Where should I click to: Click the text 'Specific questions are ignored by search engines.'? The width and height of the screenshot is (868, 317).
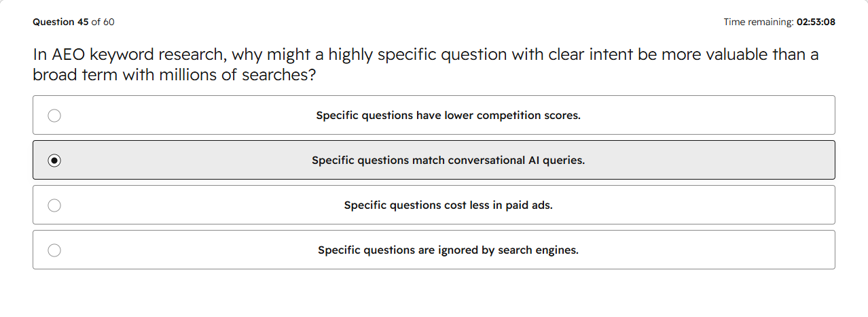point(448,250)
